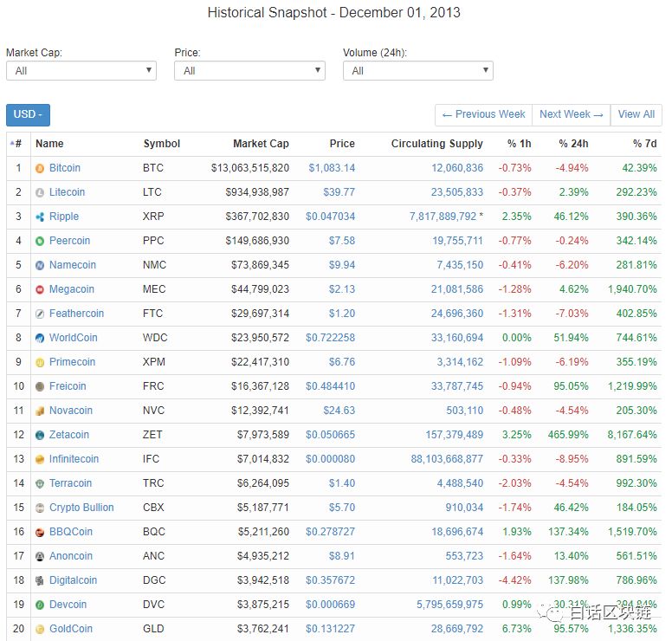Click the GoldCoin coin icon

coord(40,630)
